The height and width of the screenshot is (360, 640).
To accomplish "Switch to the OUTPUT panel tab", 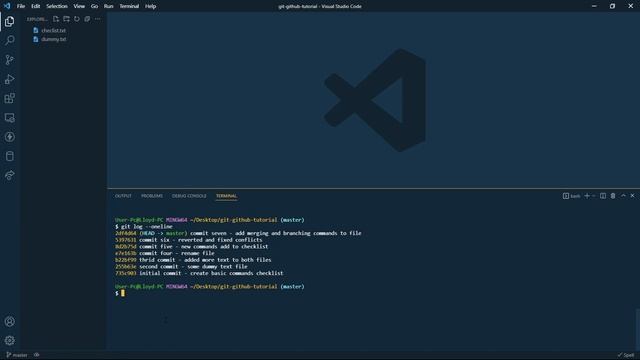I will pyautogui.click(x=123, y=196).
